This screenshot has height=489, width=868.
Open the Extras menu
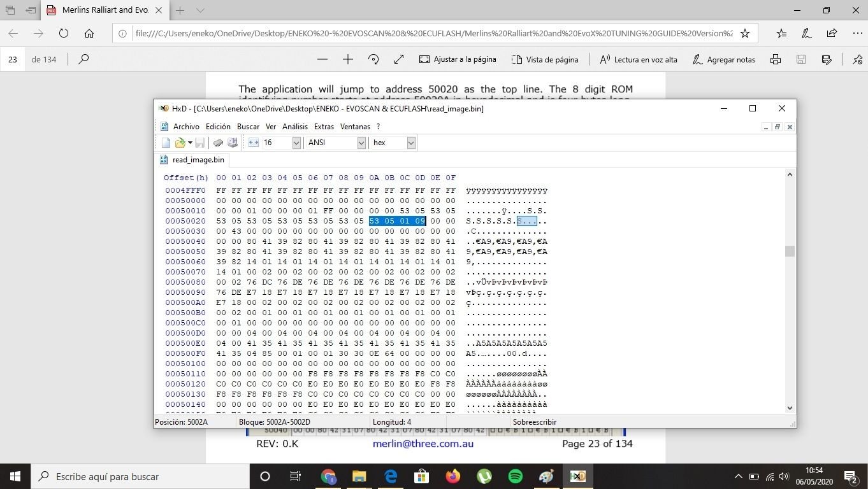point(324,127)
